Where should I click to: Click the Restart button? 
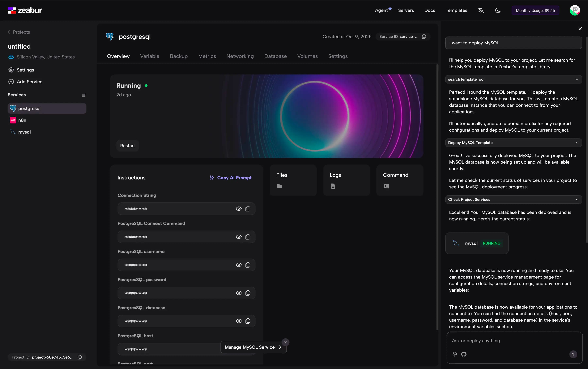click(x=127, y=146)
